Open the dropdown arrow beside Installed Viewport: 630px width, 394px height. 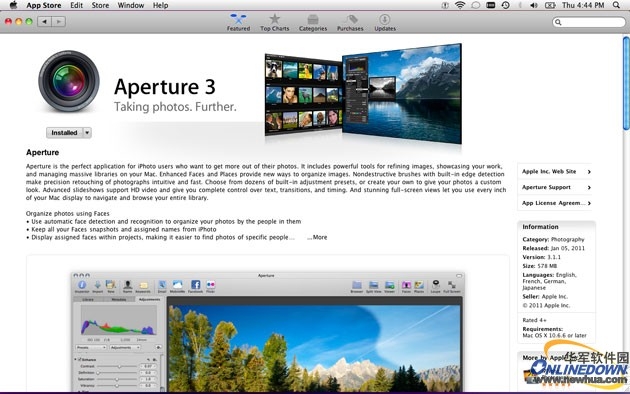87,133
